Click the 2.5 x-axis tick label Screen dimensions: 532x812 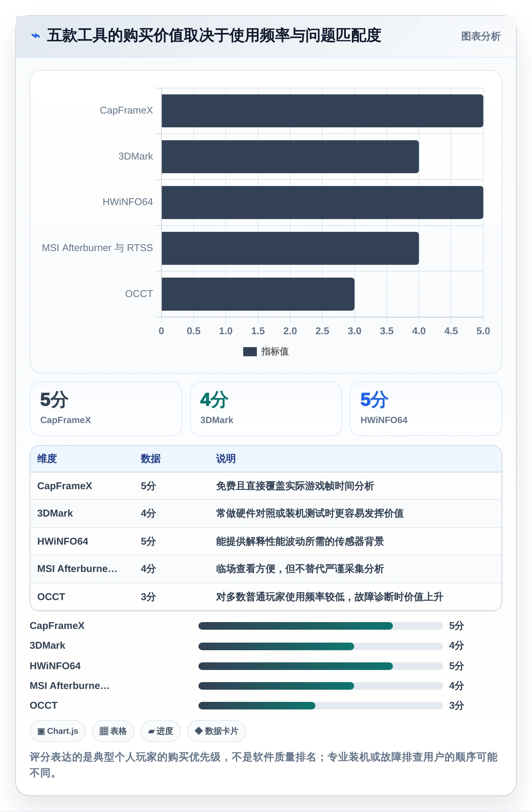322,331
